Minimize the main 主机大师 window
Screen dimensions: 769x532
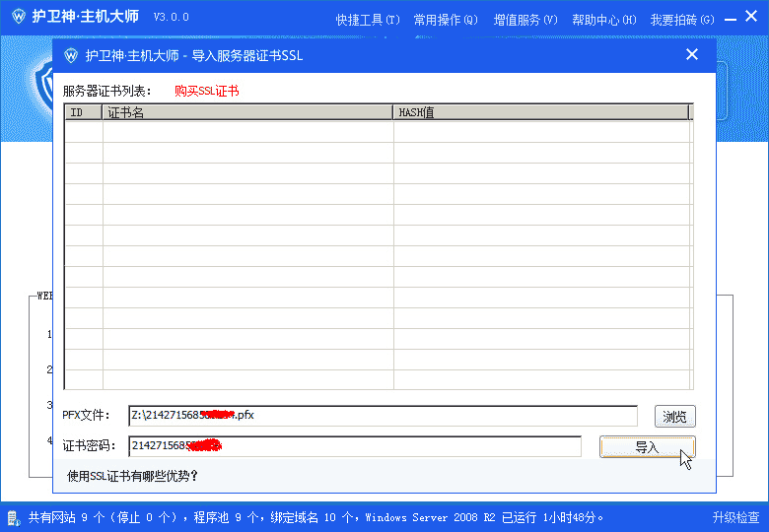[x=731, y=20]
